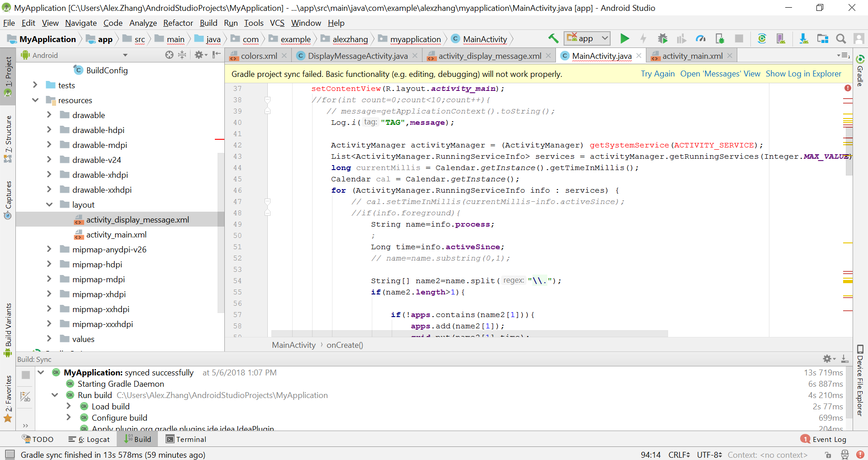This screenshot has width=868, height=460.
Task: Click the CRLF line separator selector
Action: [679, 455]
